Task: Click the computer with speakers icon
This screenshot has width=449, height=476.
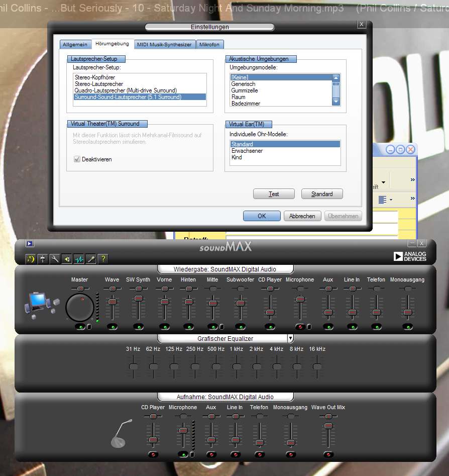Action: [42, 305]
